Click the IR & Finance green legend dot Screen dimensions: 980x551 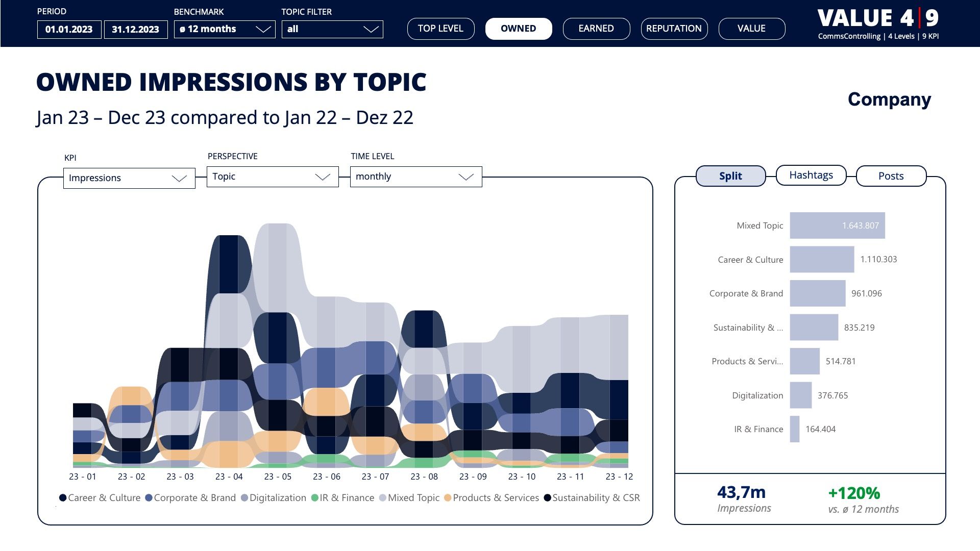(314, 498)
